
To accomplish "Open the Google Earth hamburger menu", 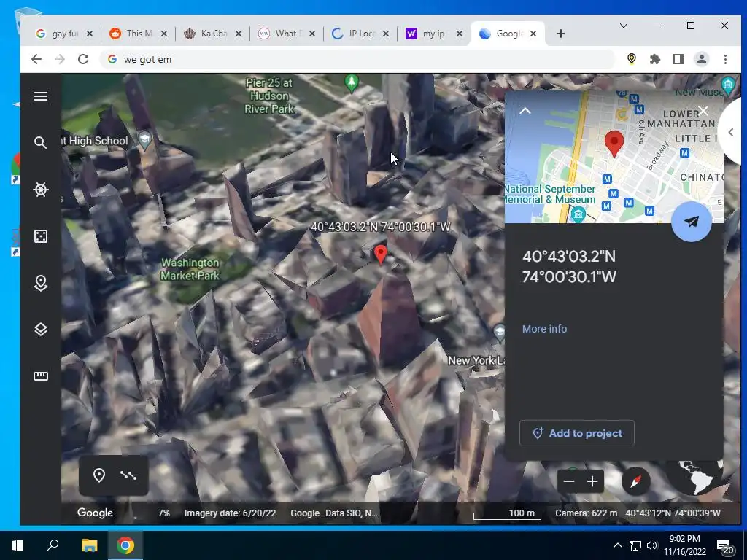I will (x=41, y=96).
